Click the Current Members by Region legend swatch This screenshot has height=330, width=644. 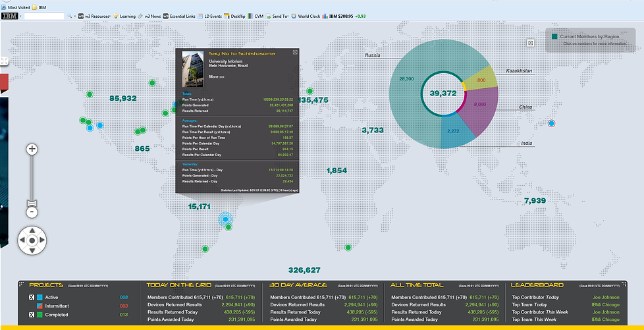tap(554, 37)
